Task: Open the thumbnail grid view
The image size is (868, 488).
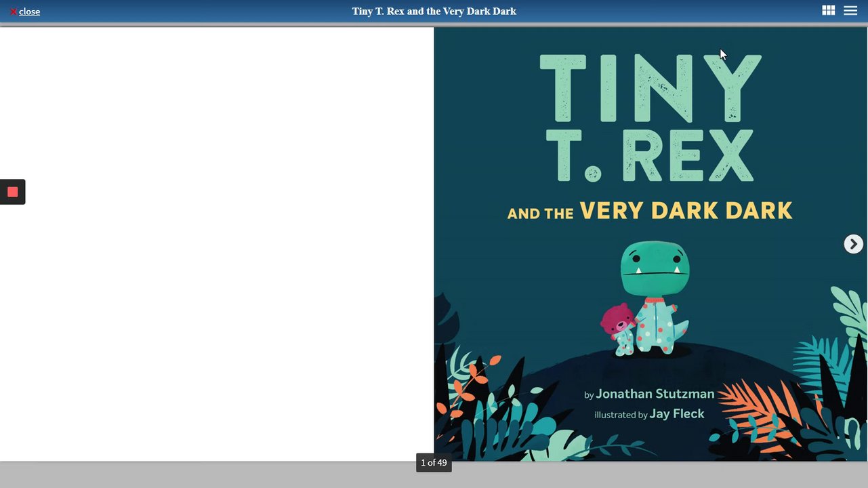Action: click(828, 11)
